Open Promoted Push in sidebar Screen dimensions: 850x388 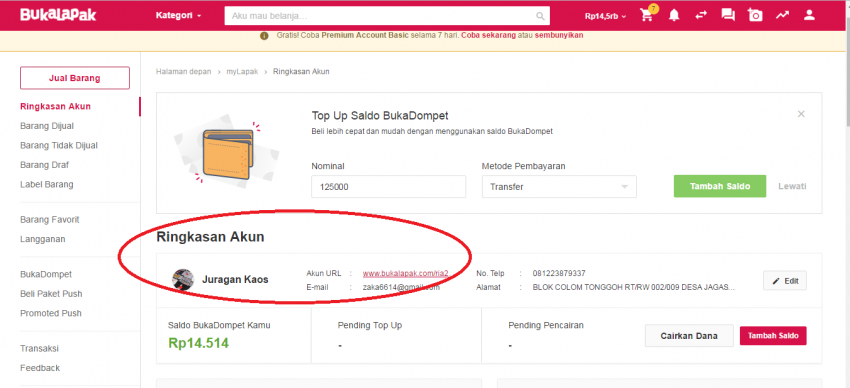tap(51, 313)
